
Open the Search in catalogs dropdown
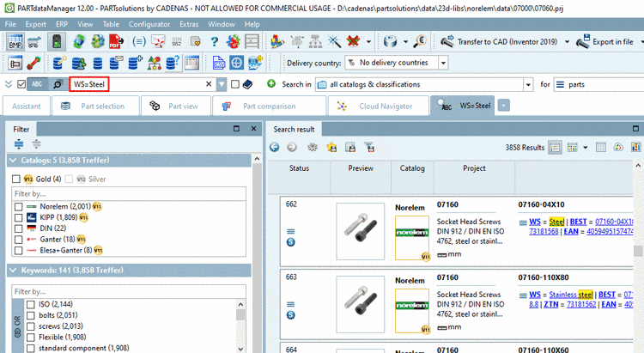[528, 85]
